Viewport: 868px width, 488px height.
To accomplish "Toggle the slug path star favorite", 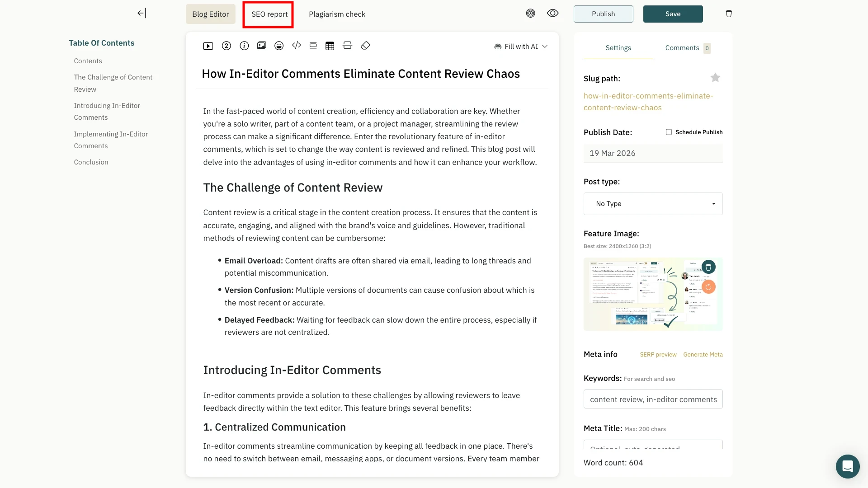I will 715,78.
